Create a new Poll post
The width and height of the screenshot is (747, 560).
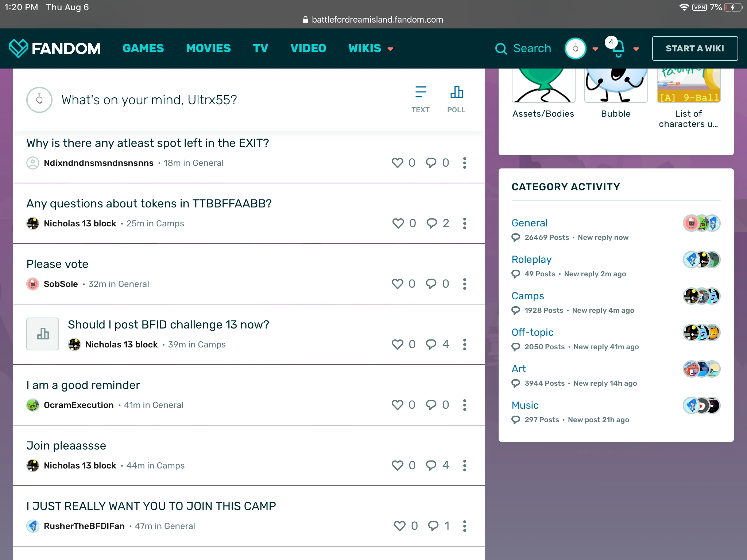point(456,99)
